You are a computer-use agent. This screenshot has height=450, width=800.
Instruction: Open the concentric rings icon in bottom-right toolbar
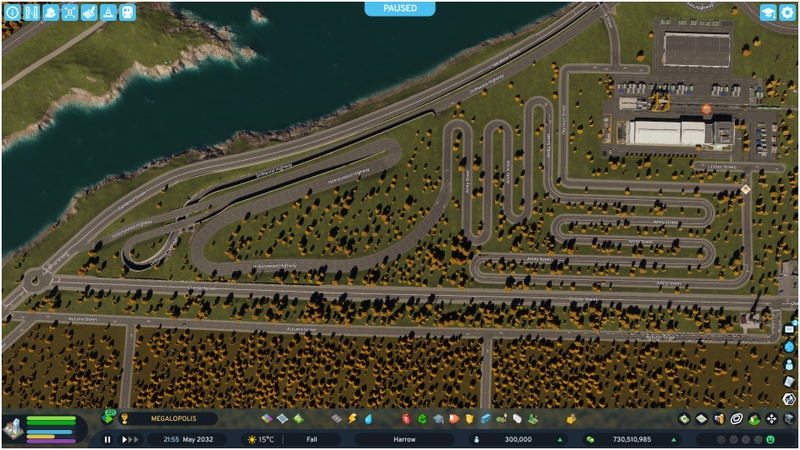click(736, 419)
